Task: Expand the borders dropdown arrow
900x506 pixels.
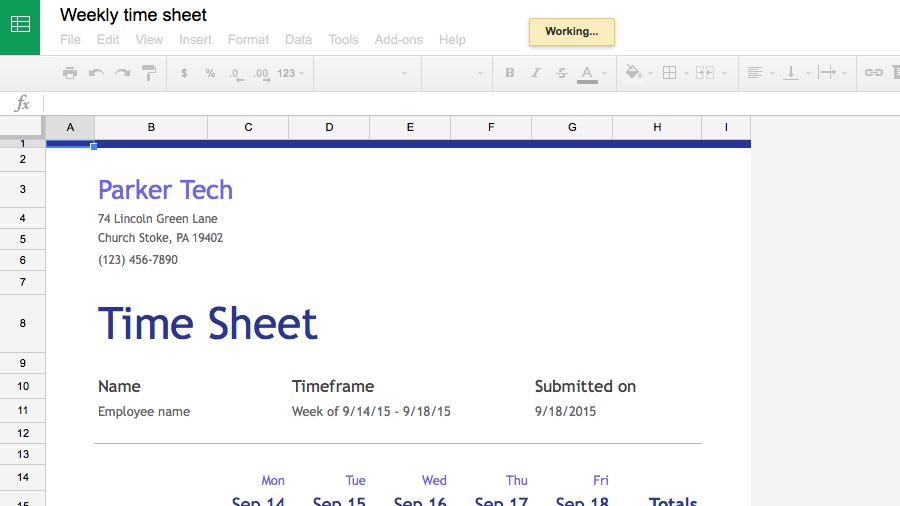Action: click(686, 73)
